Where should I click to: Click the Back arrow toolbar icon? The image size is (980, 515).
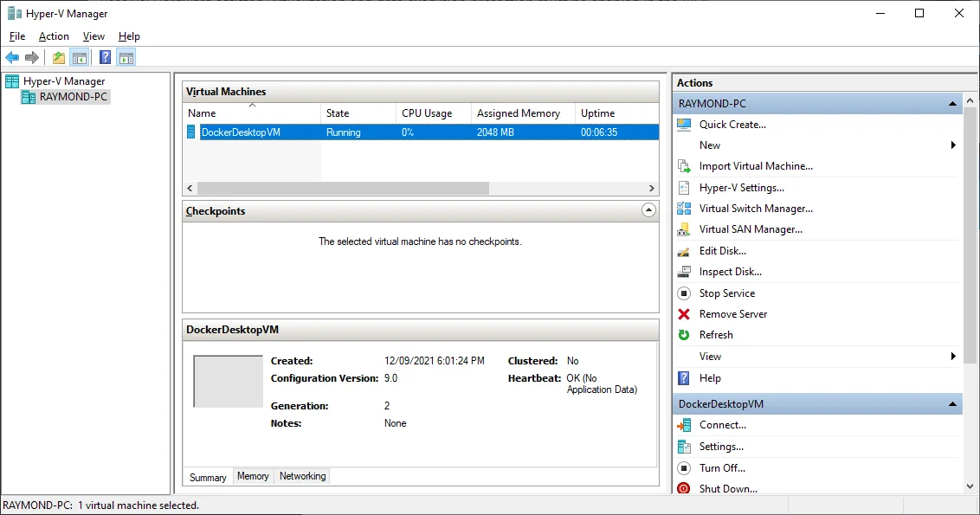[12, 58]
